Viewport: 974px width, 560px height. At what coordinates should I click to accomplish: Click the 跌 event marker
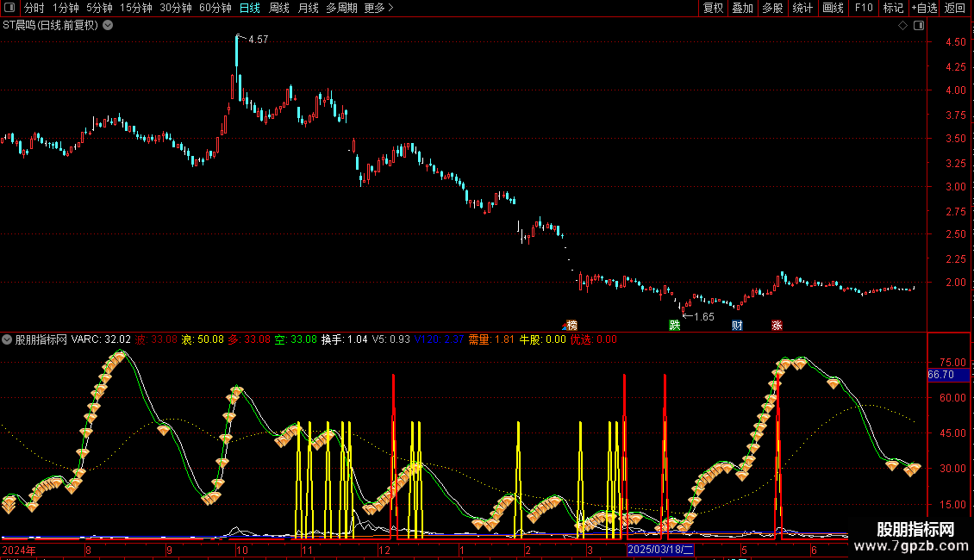(x=675, y=326)
